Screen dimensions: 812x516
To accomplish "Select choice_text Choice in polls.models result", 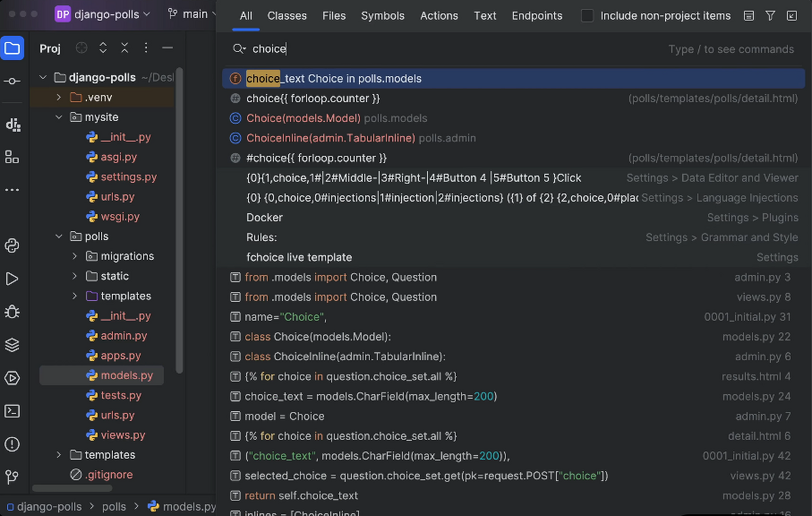I will pyautogui.click(x=514, y=79).
